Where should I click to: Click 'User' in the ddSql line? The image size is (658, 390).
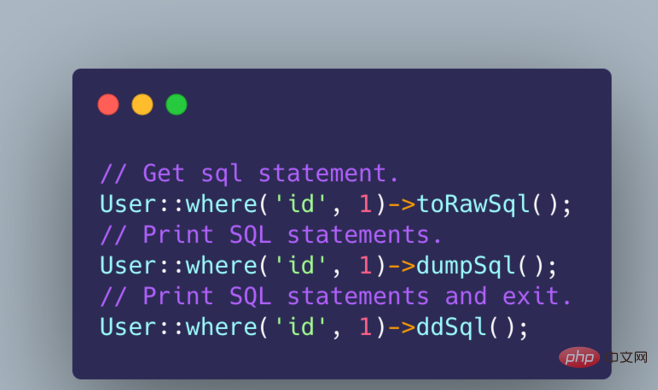128,327
